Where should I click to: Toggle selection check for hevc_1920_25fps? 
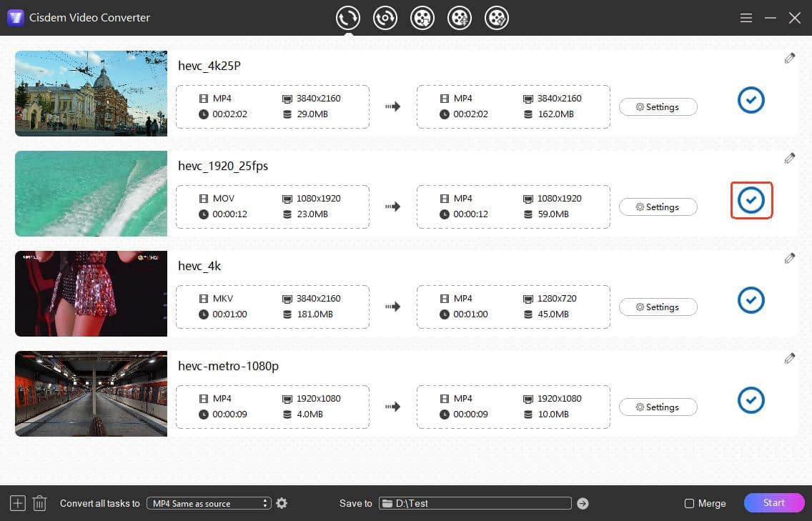751,200
